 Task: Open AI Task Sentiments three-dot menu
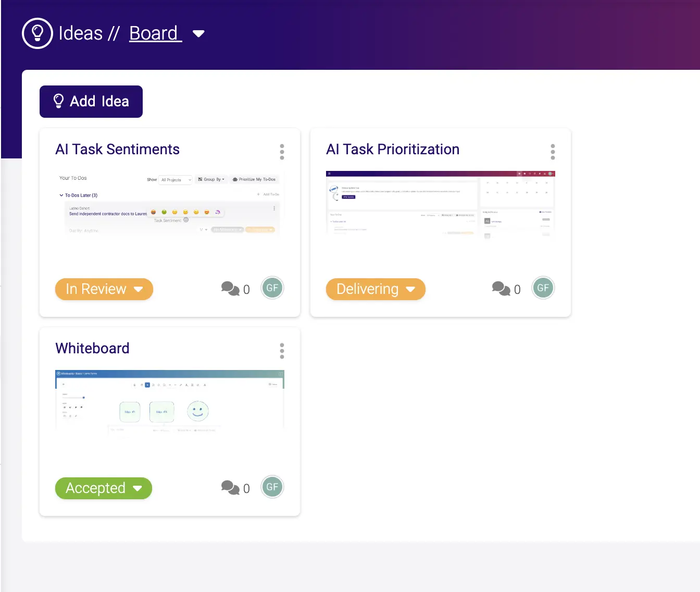[282, 152]
